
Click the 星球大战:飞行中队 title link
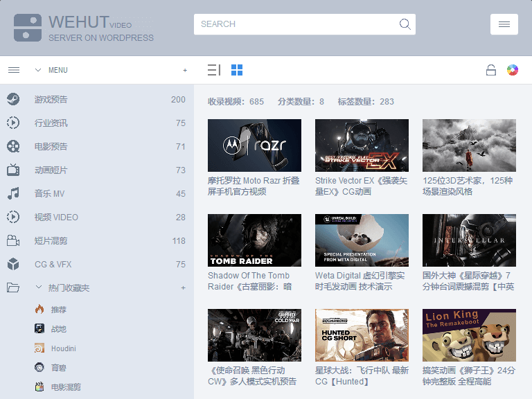[x=362, y=376]
